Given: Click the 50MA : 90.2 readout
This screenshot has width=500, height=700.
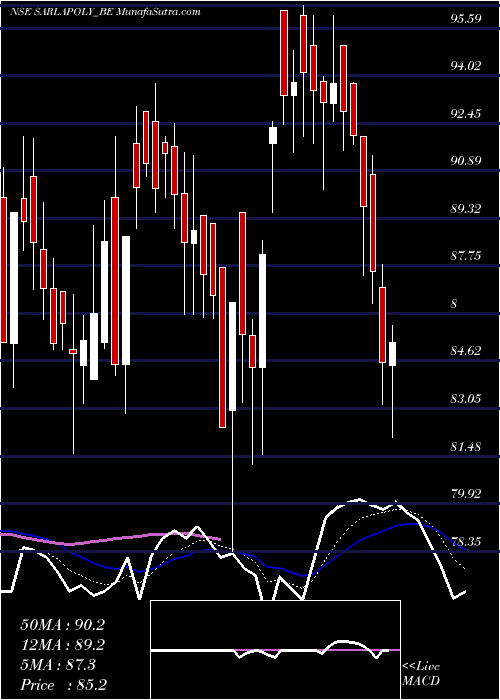Looking at the screenshot, I should pyautogui.click(x=62, y=625).
